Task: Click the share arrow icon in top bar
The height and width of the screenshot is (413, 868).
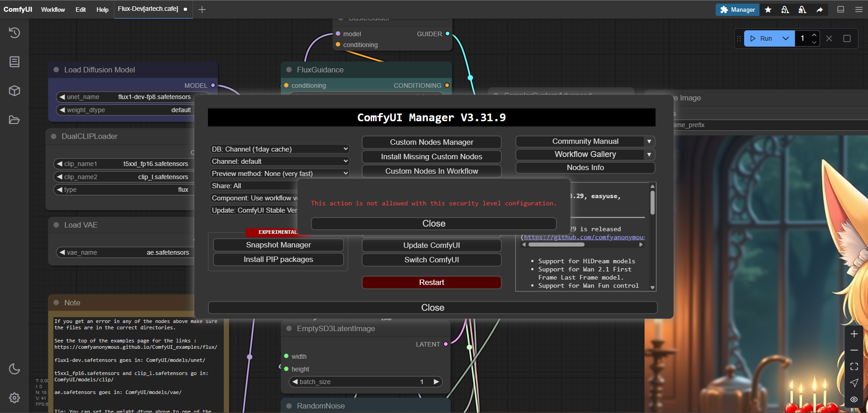Action: pos(820,9)
